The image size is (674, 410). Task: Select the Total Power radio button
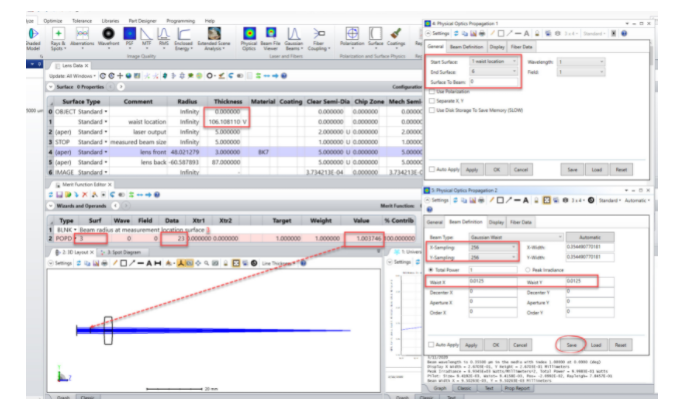pyautogui.click(x=431, y=270)
